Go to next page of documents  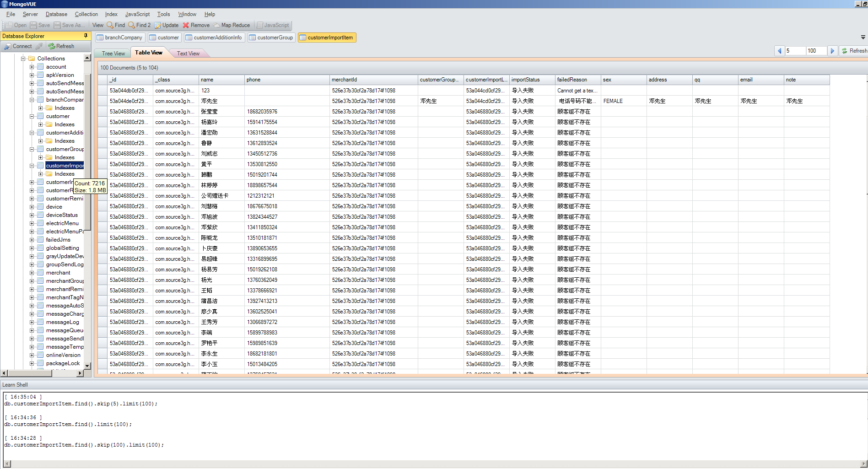point(833,51)
